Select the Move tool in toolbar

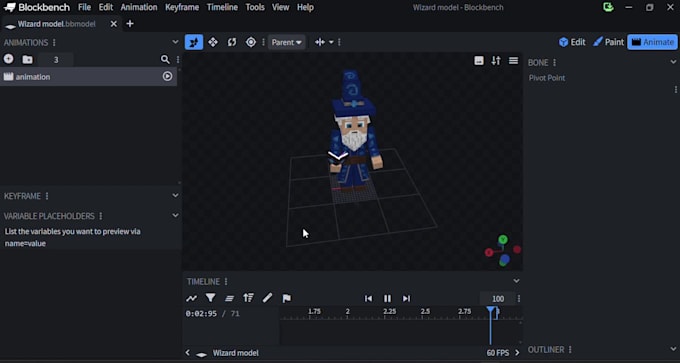click(x=213, y=42)
